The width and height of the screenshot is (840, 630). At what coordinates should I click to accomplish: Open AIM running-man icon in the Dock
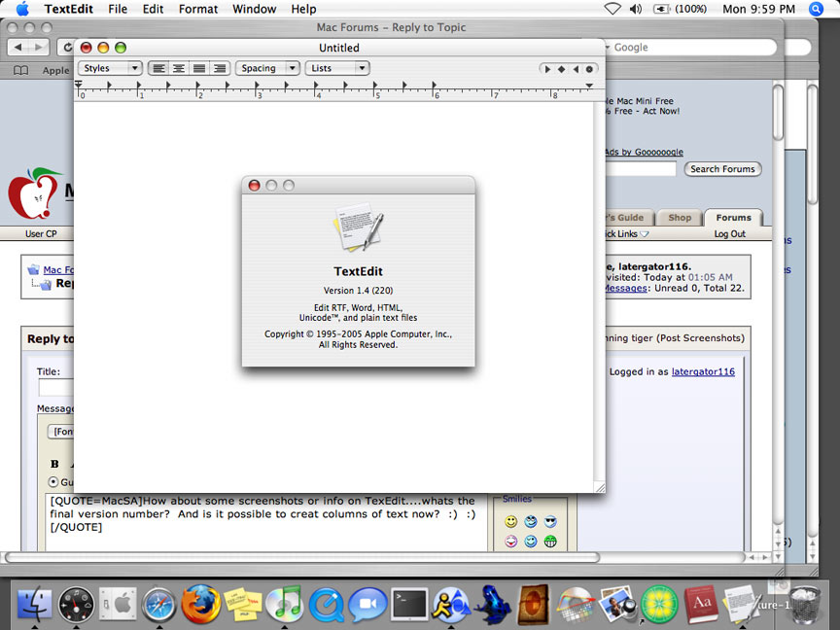click(451, 605)
